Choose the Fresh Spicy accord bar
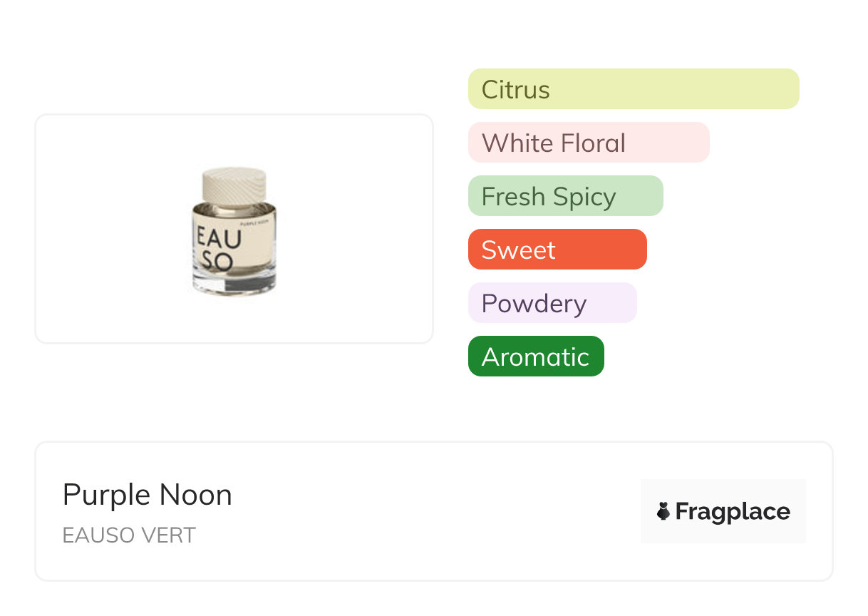868x616 pixels. tap(565, 196)
